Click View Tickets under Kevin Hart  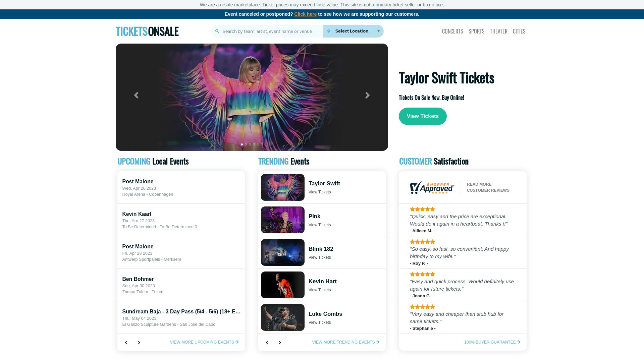(x=320, y=290)
